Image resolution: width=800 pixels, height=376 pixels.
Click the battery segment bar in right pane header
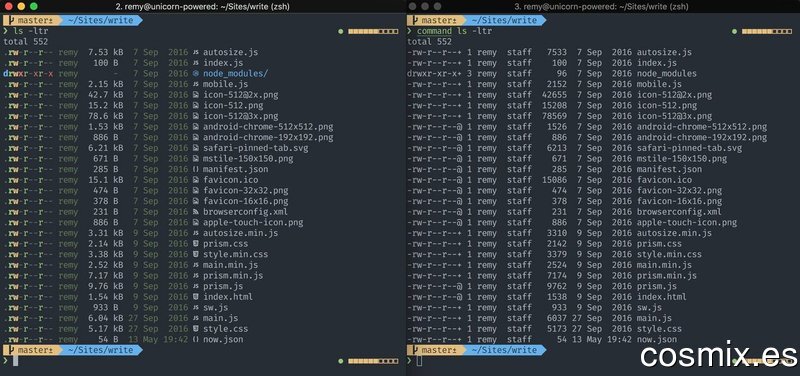(x=767, y=32)
